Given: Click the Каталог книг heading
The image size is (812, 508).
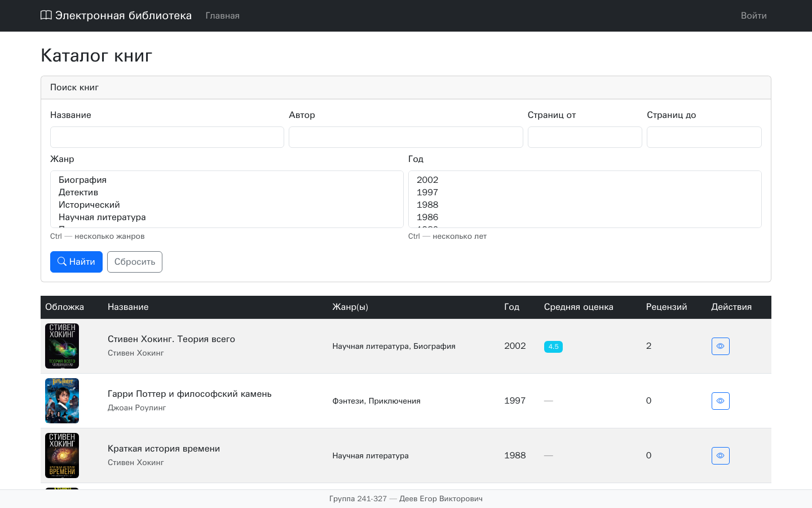Looking at the screenshot, I should [x=96, y=55].
